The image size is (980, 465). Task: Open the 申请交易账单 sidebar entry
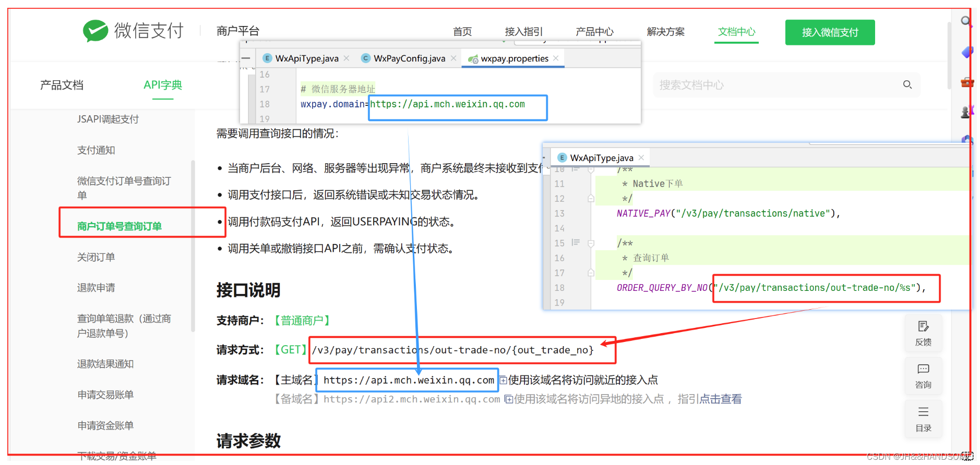tap(105, 395)
